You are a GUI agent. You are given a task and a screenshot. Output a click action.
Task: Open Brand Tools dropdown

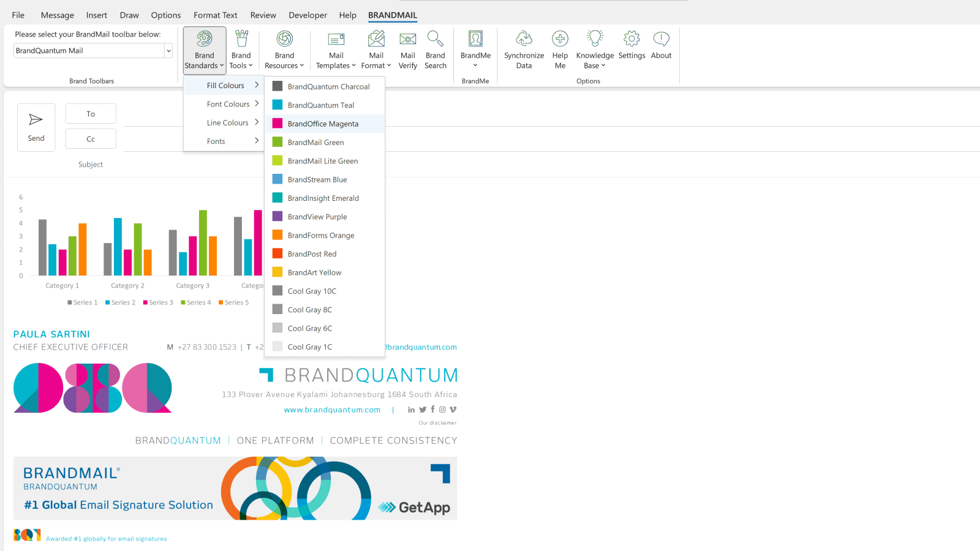[241, 50]
